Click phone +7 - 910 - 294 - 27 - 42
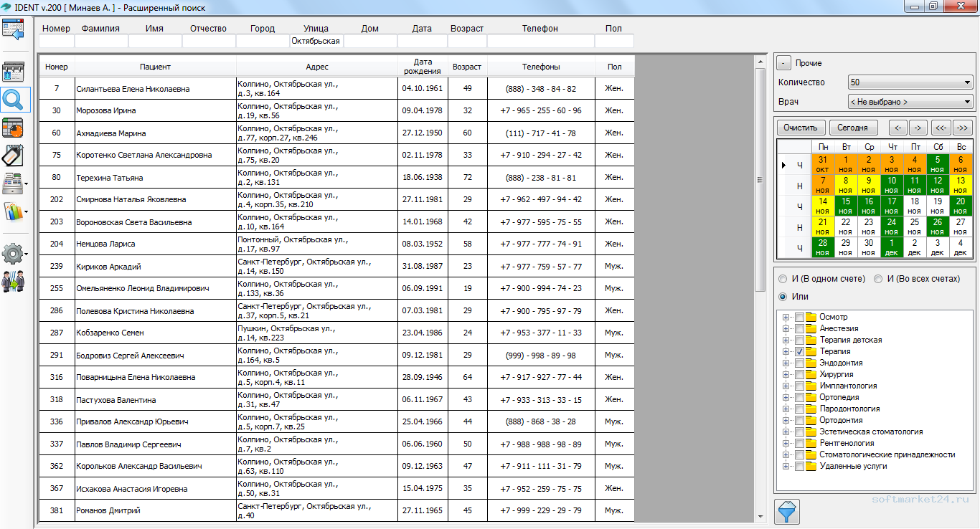This screenshot has width=980, height=529. 541,156
